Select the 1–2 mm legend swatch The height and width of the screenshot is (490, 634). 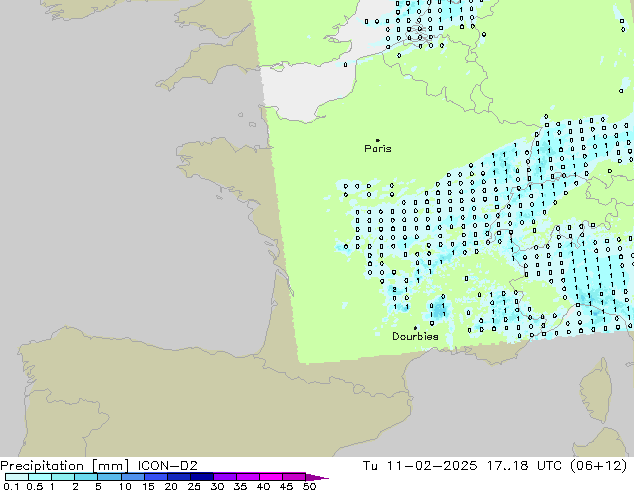click(x=63, y=477)
